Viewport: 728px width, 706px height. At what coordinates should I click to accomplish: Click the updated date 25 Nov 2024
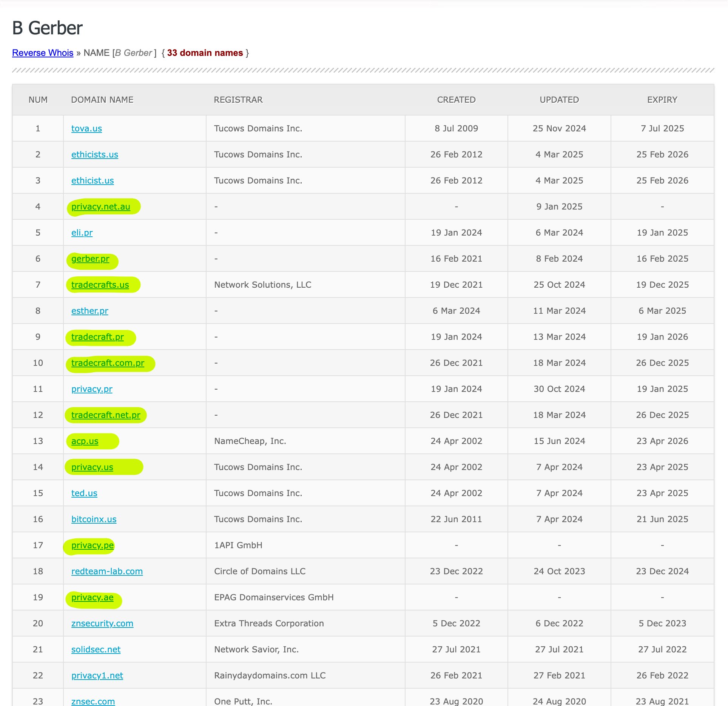(x=559, y=128)
